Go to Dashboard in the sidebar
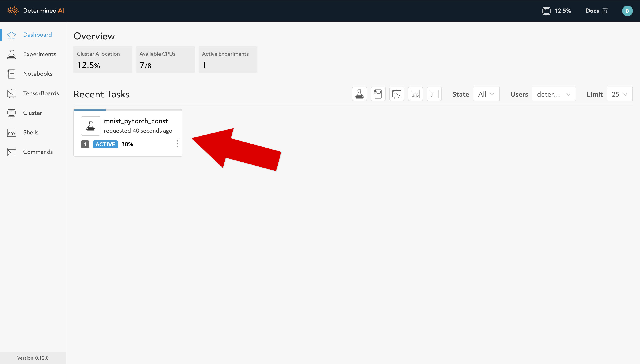 (x=37, y=35)
